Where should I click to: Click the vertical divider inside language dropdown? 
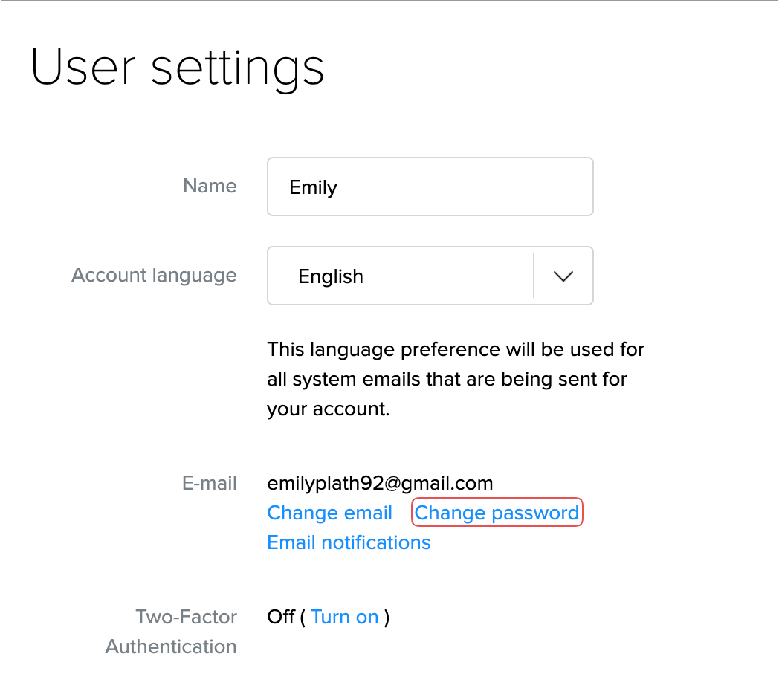coord(534,276)
